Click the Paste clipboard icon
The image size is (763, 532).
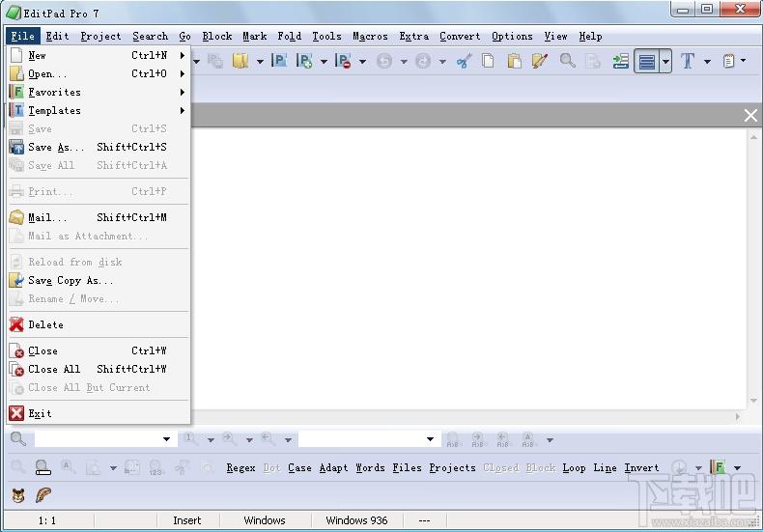pos(514,61)
